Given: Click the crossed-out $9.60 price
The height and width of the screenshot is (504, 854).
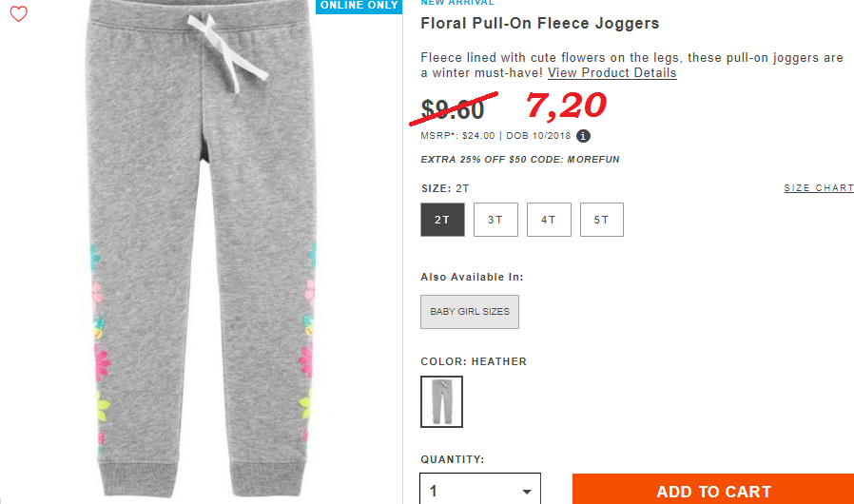Looking at the screenshot, I should pos(453,109).
